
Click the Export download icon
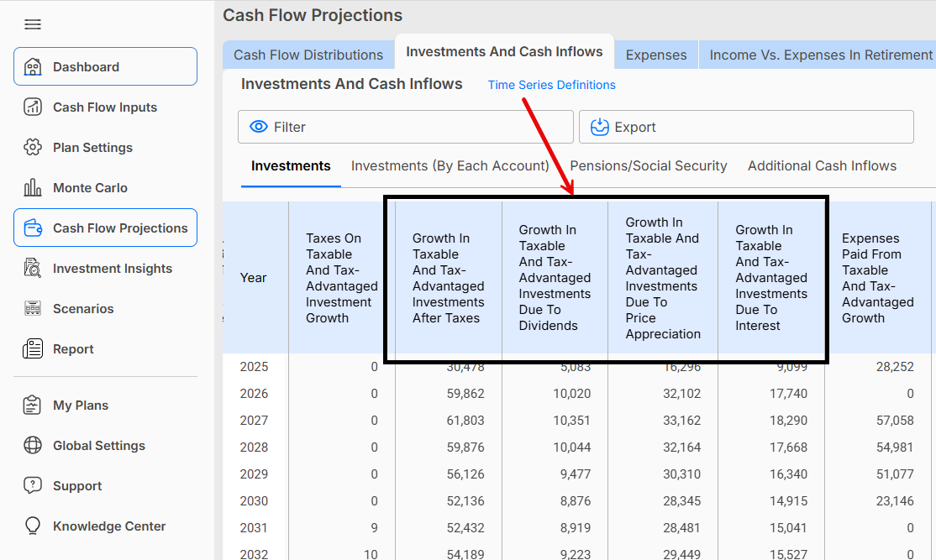[599, 127]
